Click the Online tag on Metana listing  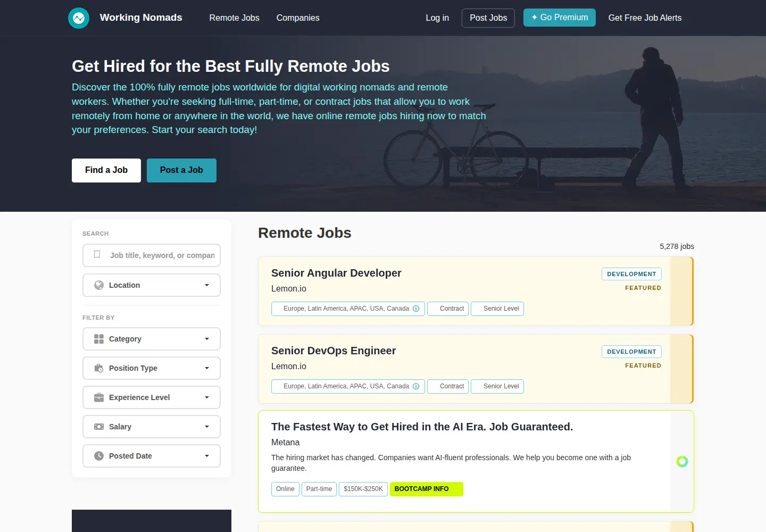coord(285,489)
